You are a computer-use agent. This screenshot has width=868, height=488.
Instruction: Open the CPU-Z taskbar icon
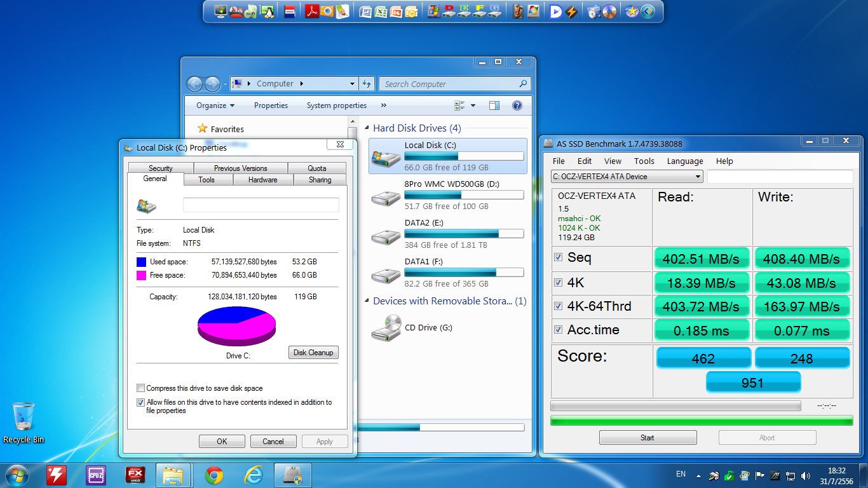[96, 475]
